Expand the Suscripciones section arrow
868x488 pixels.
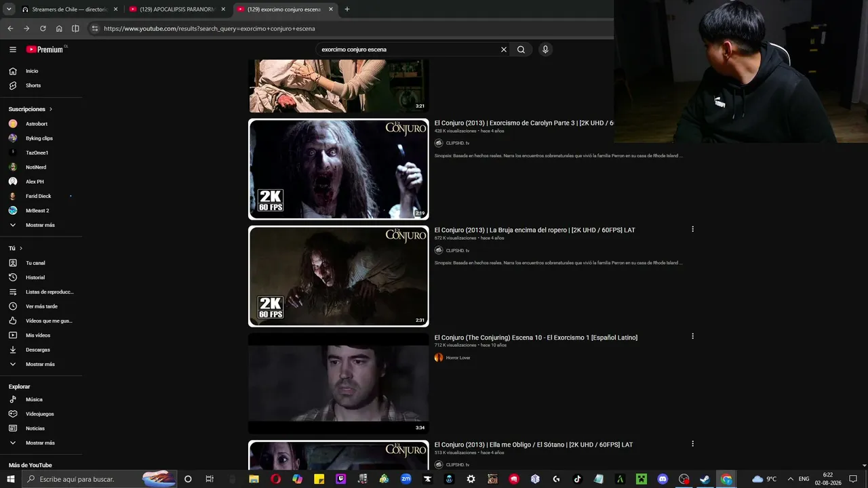[x=51, y=109]
